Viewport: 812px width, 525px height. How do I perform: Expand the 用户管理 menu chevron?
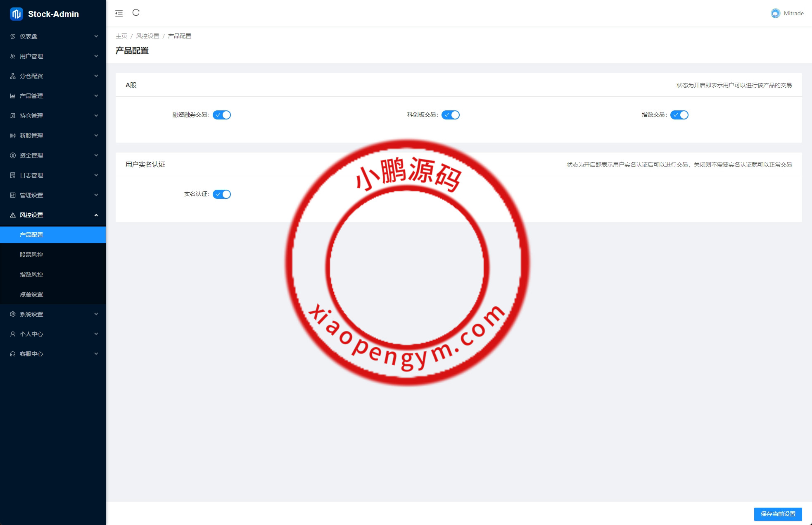pyautogui.click(x=96, y=56)
